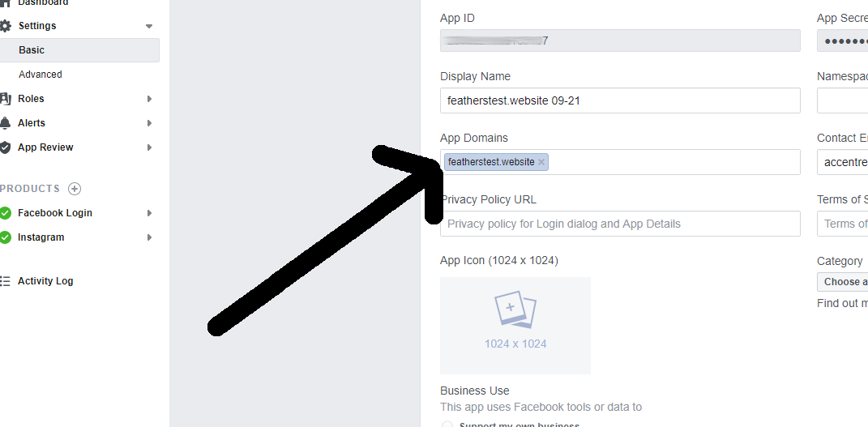The height and width of the screenshot is (427, 868).
Task: Click the Contact Email field
Action: coord(842,162)
